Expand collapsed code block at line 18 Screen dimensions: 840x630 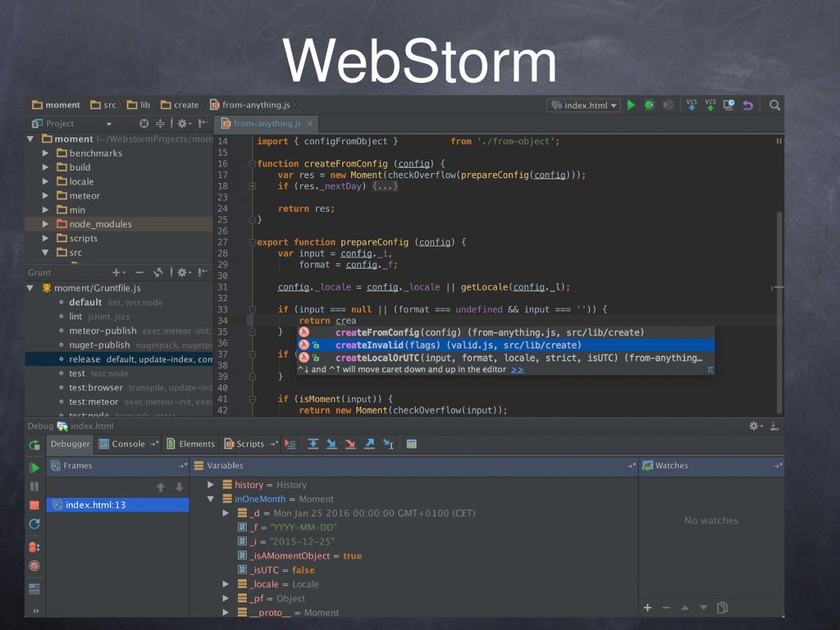(252, 186)
